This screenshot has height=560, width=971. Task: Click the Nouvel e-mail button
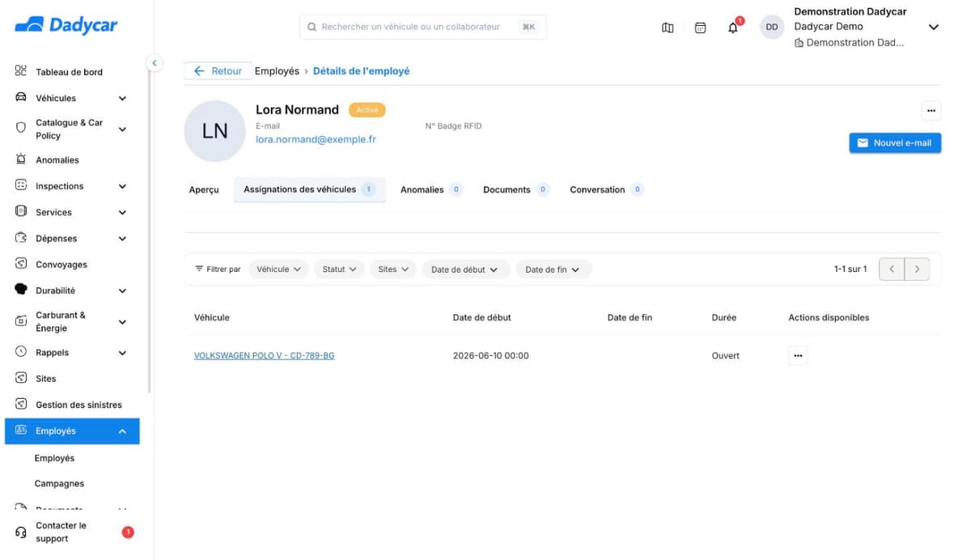[895, 143]
